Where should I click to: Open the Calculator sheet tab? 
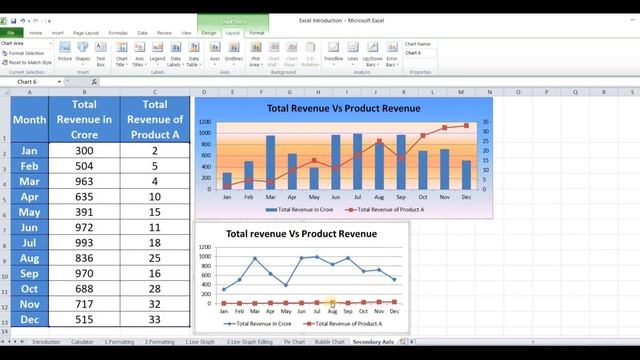coord(82,342)
